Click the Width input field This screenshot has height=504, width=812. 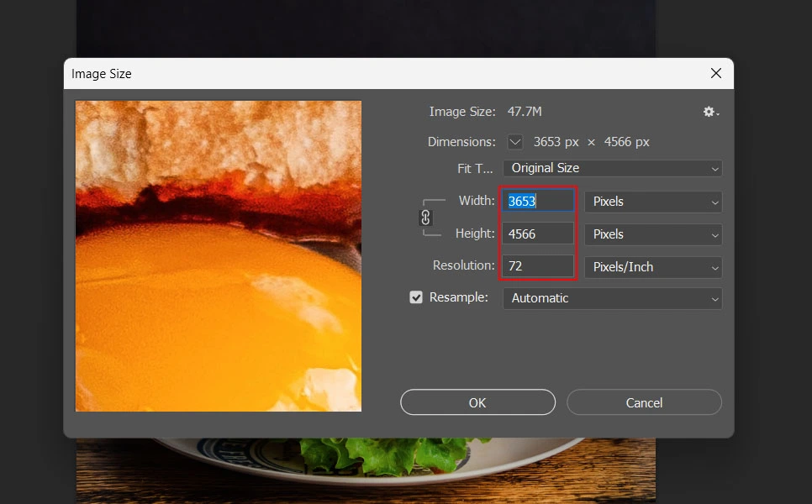point(537,201)
